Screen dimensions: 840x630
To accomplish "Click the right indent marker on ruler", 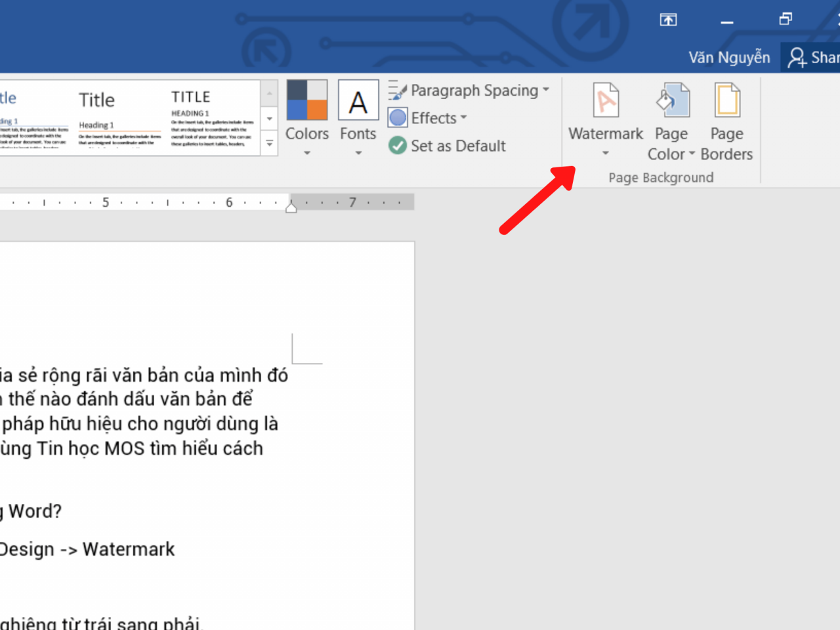I will [x=291, y=207].
